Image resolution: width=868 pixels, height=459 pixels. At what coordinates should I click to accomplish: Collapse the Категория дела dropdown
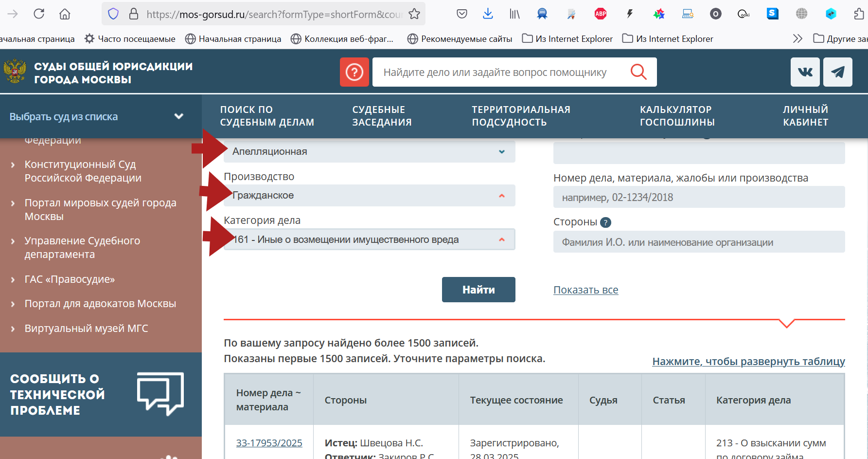[x=501, y=239]
